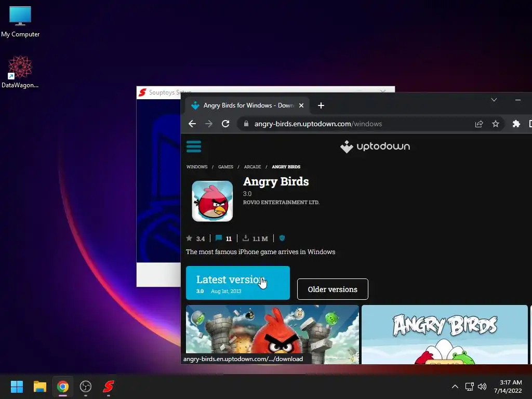Bookmark this page with the star

click(495, 124)
